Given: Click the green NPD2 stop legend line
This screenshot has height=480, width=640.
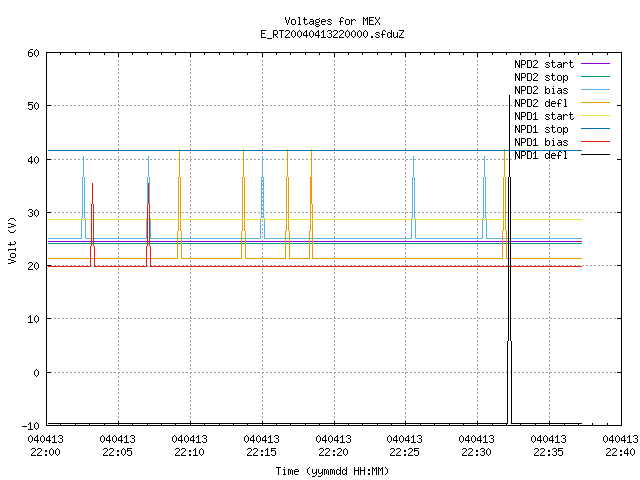Looking at the screenshot, I should [595, 76].
